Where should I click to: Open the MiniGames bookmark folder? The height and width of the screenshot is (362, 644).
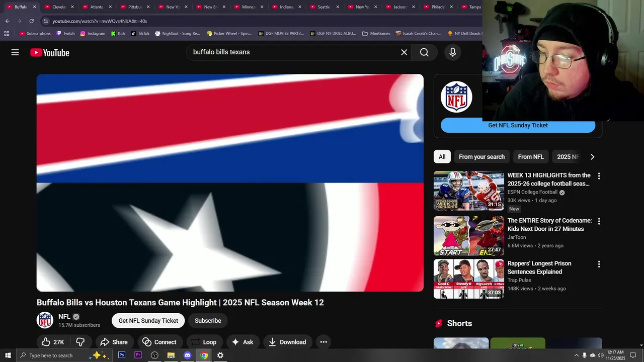376,34
